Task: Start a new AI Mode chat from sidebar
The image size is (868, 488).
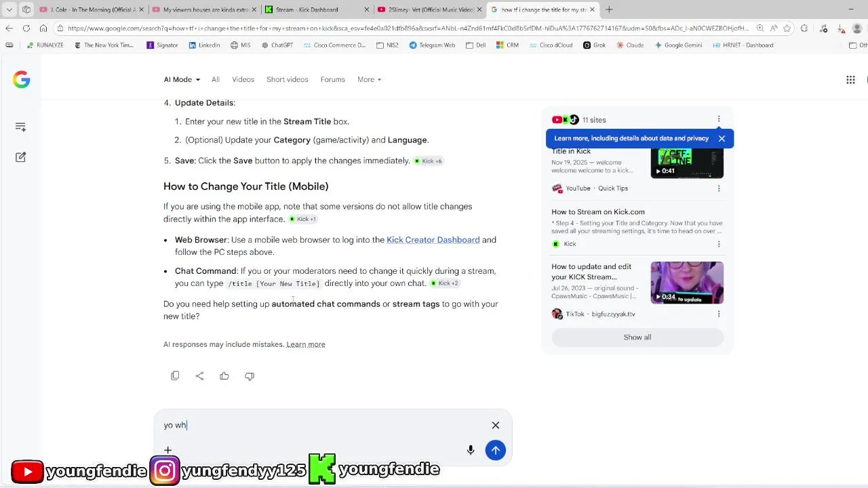Action: click(20, 157)
